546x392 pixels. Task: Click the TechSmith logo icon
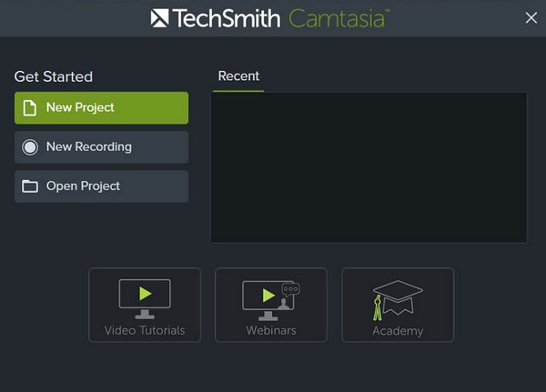[159, 18]
